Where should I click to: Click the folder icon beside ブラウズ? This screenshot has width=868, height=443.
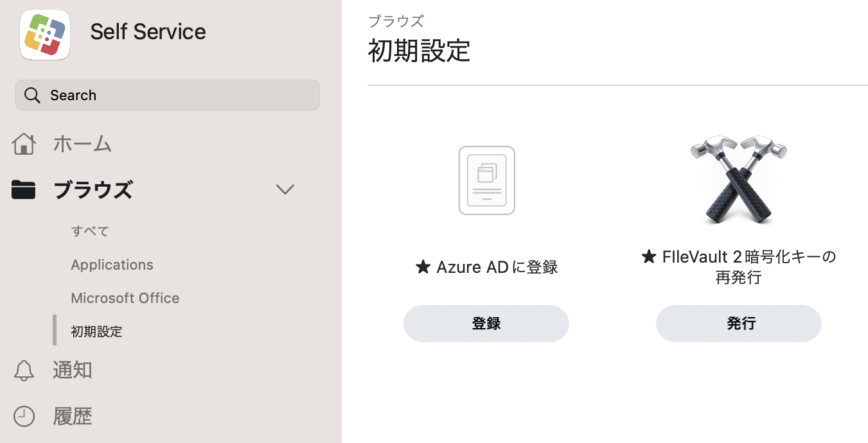tap(24, 190)
